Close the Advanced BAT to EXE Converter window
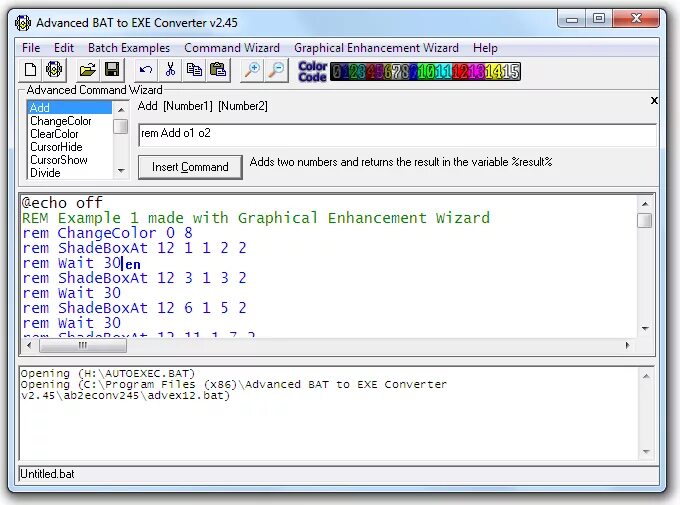 pyautogui.click(x=636, y=19)
